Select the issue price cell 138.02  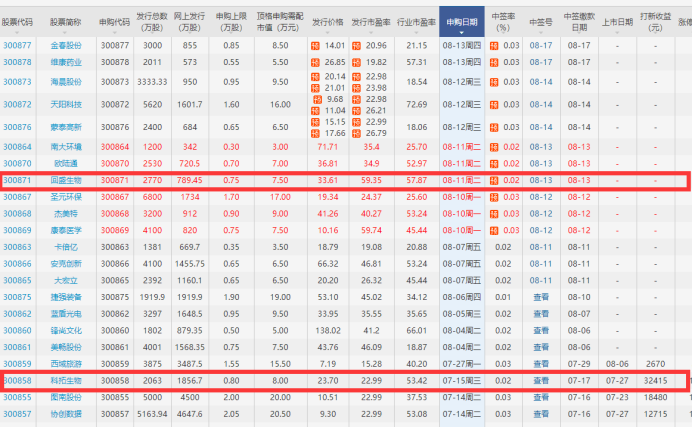point(327,330)
